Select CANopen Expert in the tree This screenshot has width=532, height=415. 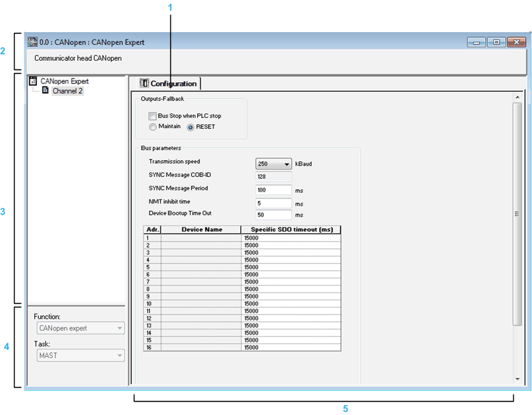coord(64,81)
